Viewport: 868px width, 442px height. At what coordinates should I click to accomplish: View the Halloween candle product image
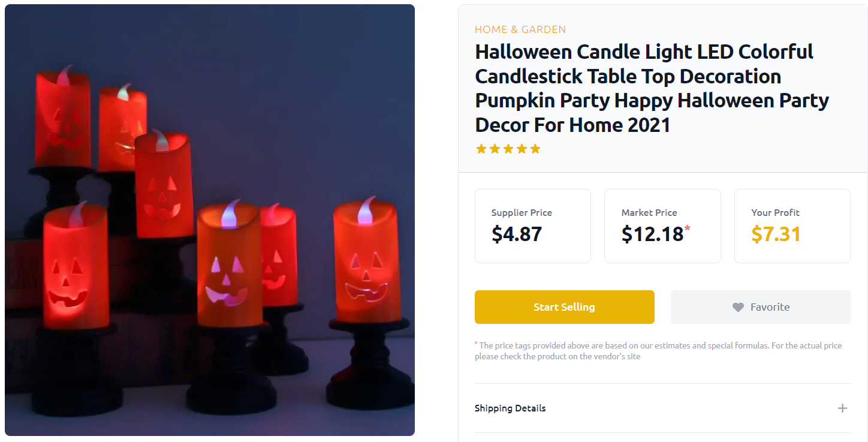pos(210,220)
